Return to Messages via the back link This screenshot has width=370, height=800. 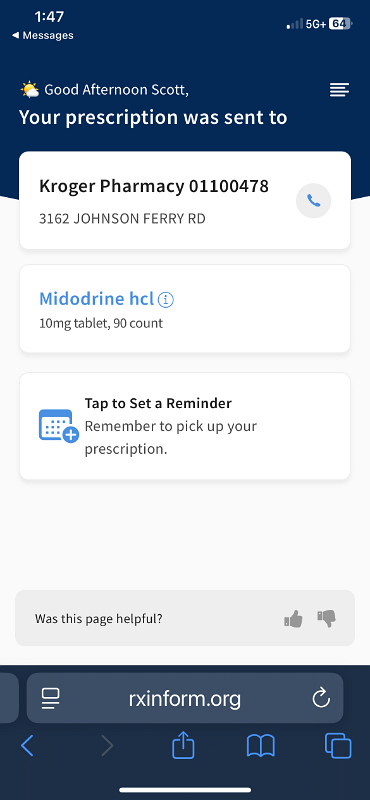[42, 36]
